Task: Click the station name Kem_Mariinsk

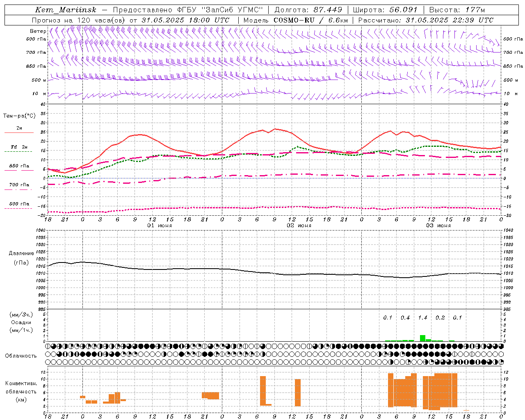Action: [66, 10]
